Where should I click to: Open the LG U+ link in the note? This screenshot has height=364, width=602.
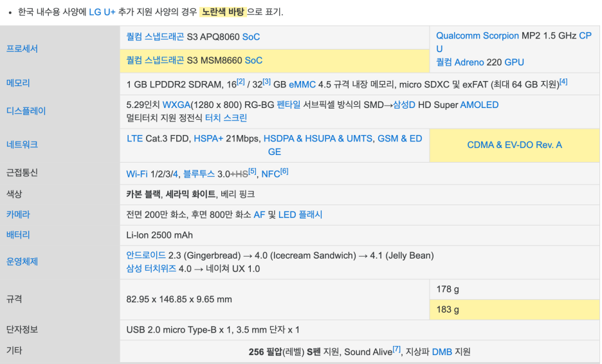[102, 12]
